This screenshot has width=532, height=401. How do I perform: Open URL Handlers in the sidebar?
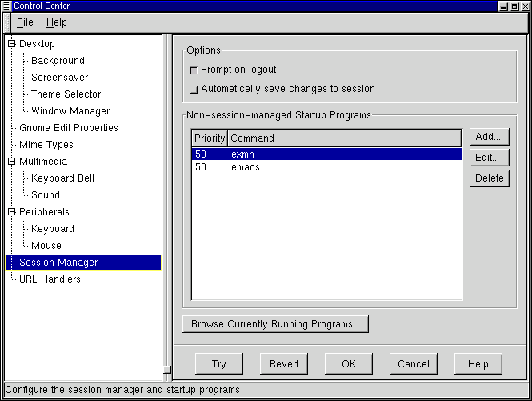pos(50,279)
